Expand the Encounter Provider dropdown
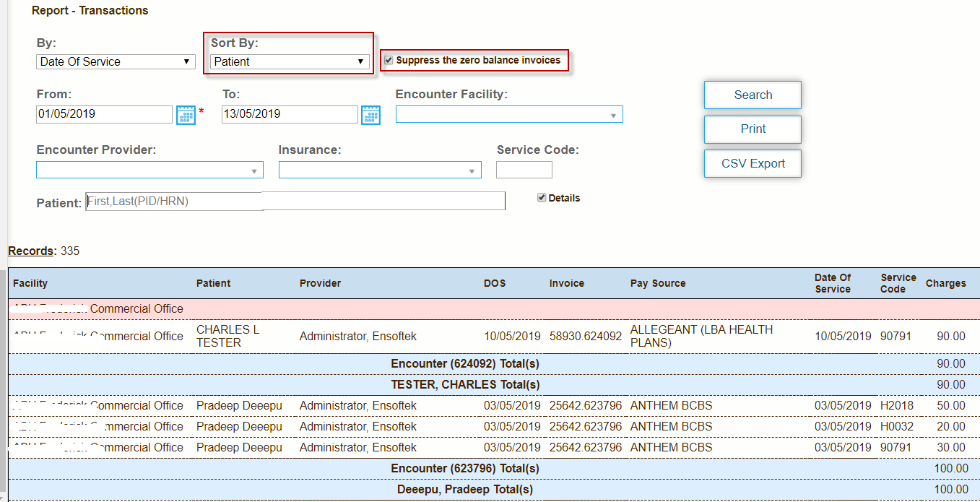980x502 pixels. (x=149, y=170)
